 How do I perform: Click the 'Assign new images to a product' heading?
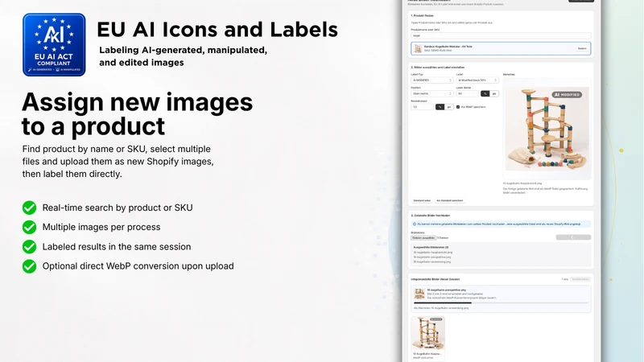[x=137, y=113]
